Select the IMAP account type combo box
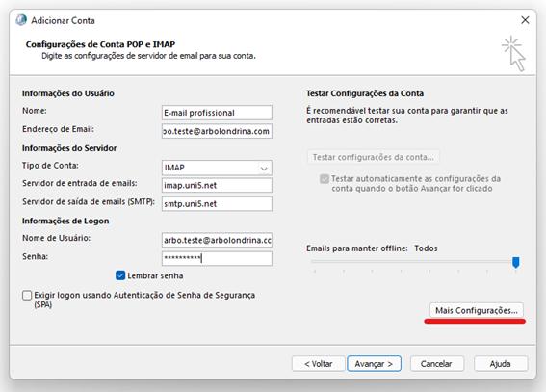This screenshot has width=546, height=392. click(217, 168)
